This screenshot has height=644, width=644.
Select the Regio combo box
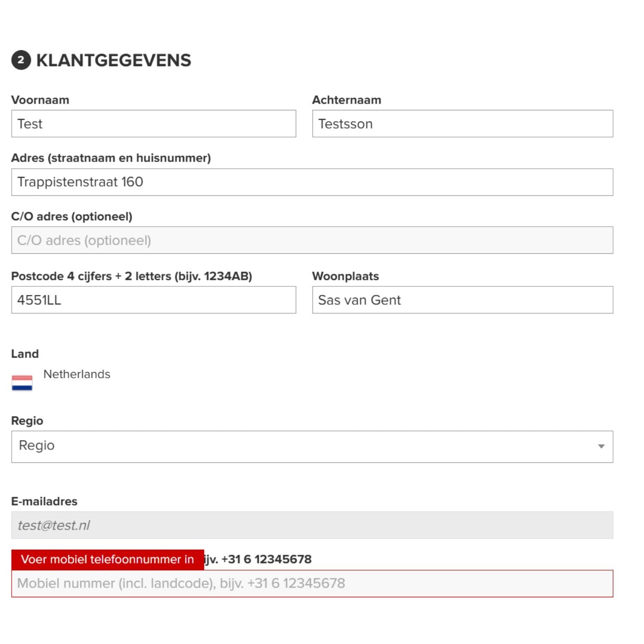[312, 447]
